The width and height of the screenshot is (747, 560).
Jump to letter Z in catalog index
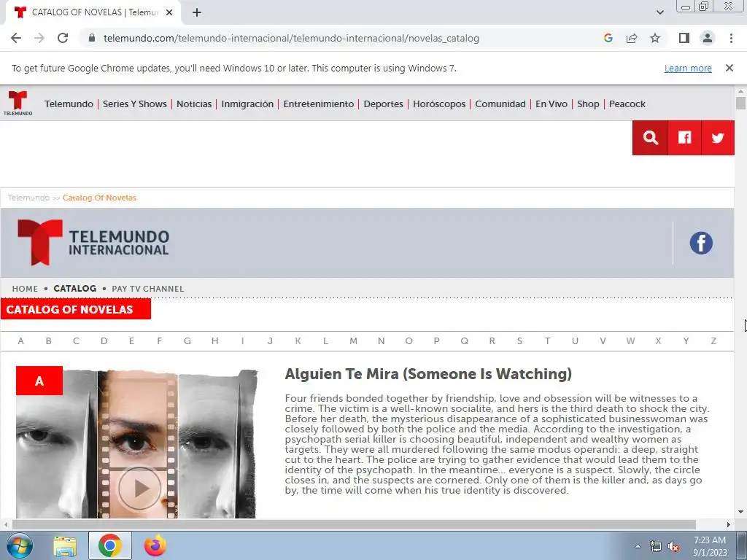click(713, 341)
